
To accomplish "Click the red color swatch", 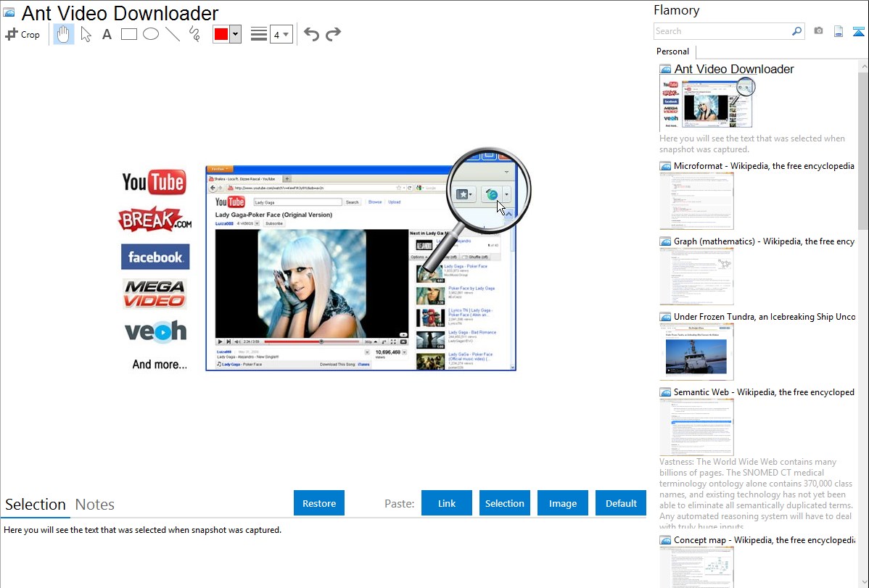I will pyautogui.click(x=221, y=34).
